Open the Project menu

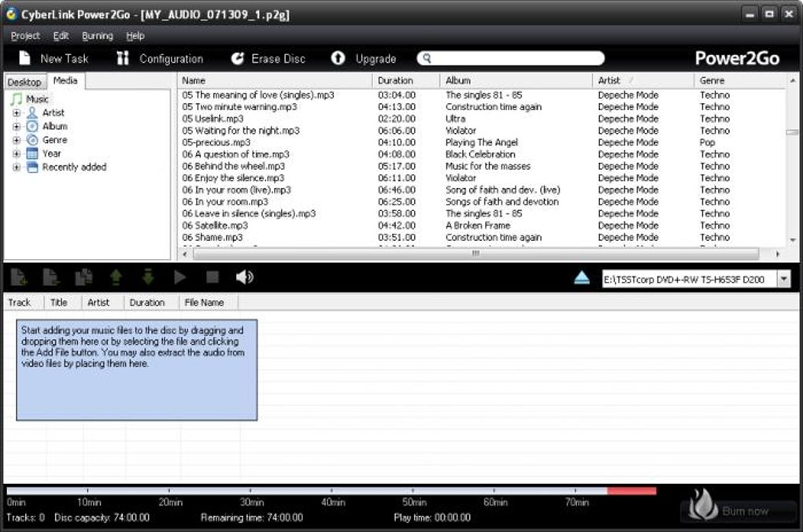(25, 36)
